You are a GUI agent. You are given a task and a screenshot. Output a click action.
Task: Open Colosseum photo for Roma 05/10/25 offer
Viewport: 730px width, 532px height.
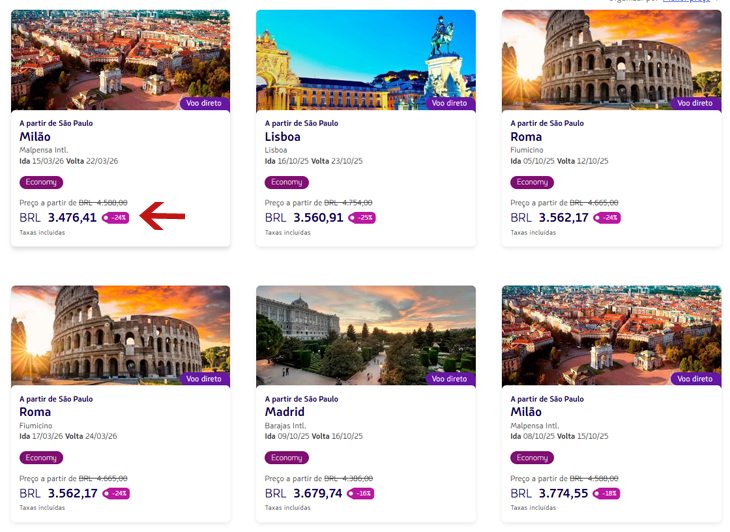611,60
